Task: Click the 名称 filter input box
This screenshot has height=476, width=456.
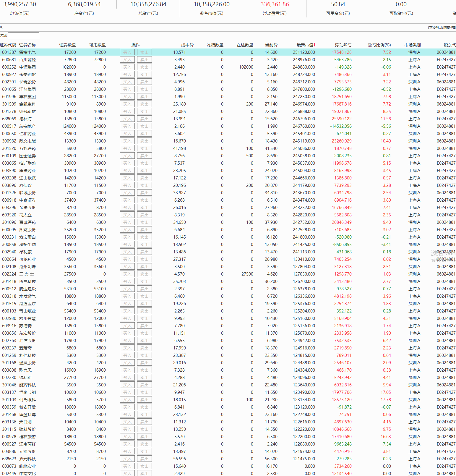Action: coord(24,36)
